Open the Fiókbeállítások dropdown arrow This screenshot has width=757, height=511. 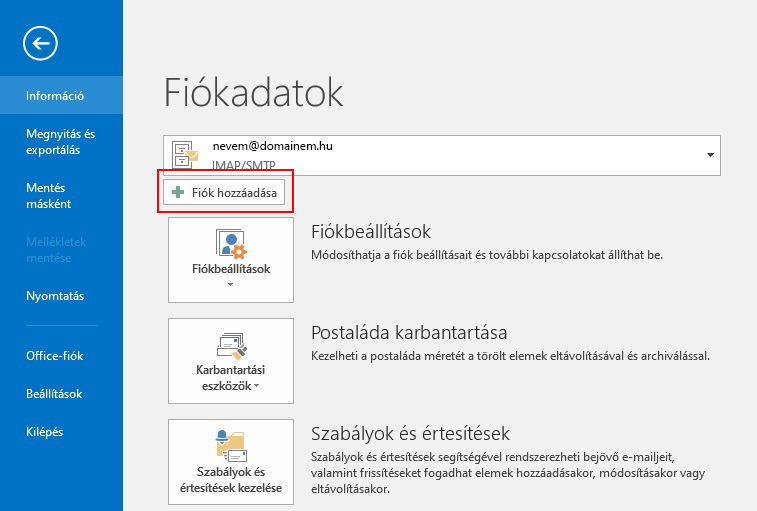230,284
